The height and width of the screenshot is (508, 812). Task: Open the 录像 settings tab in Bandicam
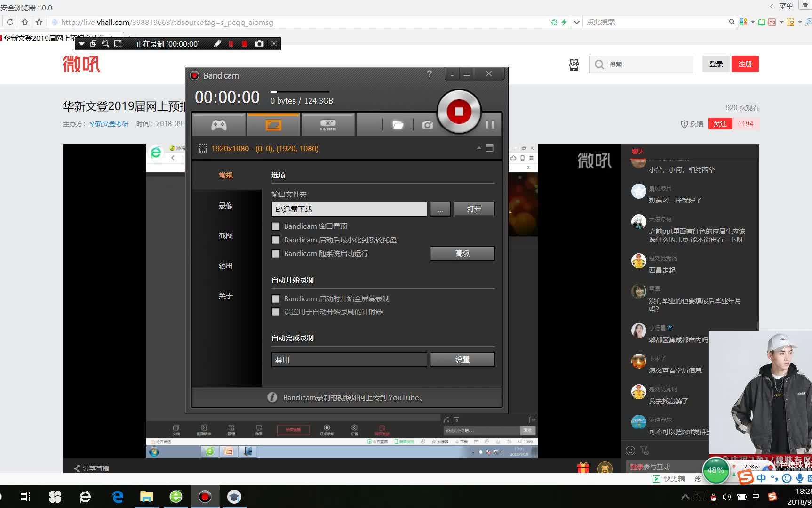[226, 205]
